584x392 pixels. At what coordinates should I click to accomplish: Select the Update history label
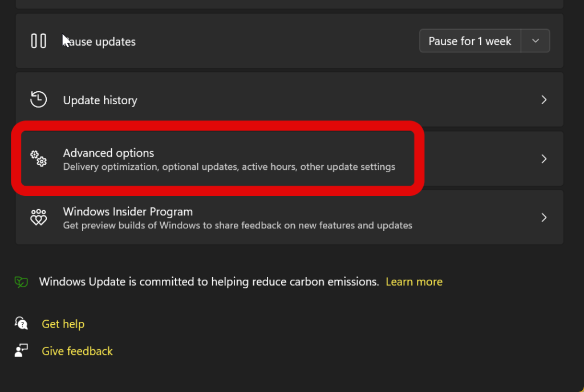(x=100, y=100)
